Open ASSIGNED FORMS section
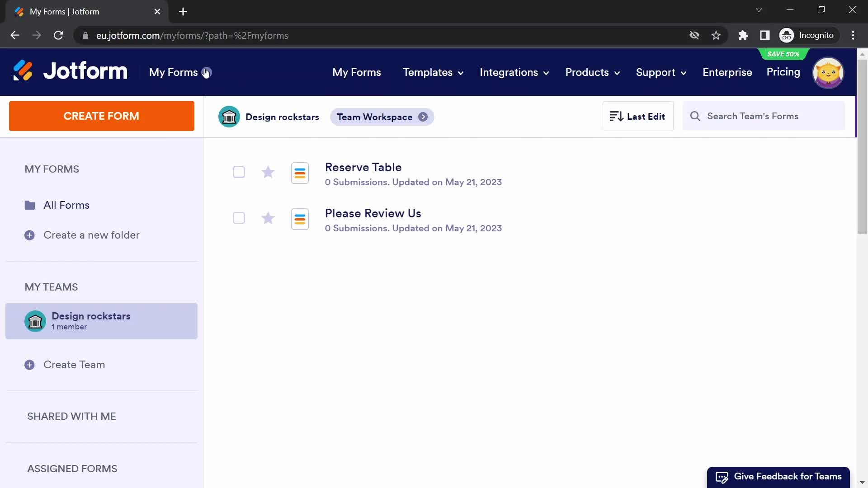The image size is (868, 488). click(72, 469)
